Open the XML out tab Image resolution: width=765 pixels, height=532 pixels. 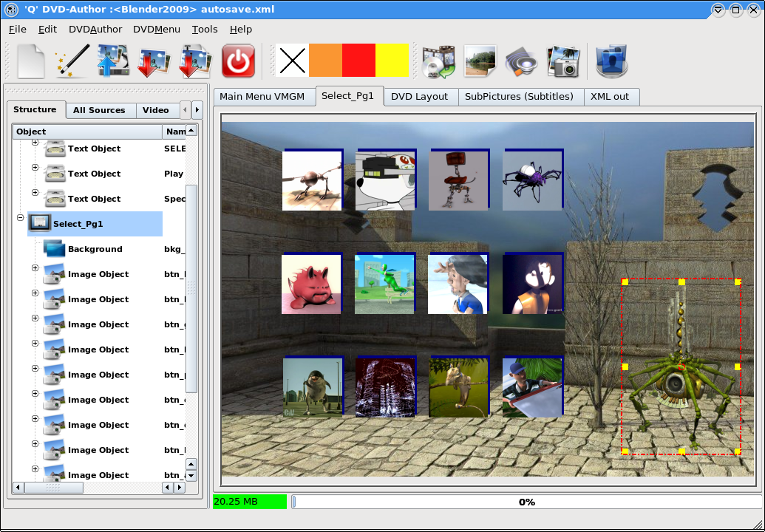point(609,97)
